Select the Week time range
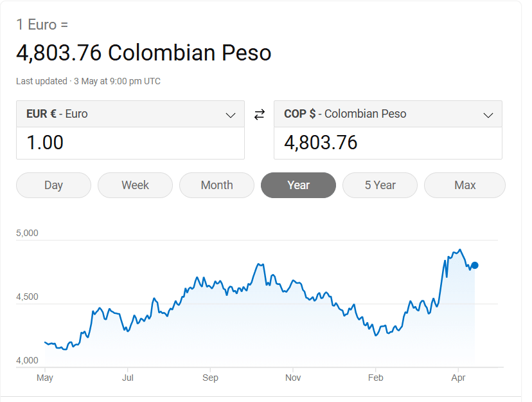Screen dimensions: 532x402 (135, 185)
